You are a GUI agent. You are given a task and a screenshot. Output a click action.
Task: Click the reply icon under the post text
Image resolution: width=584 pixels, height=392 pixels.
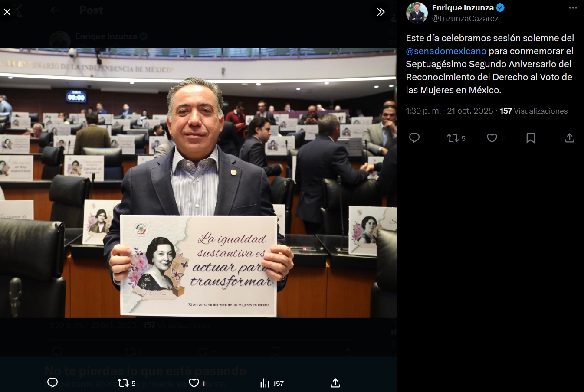(x=414, y=138)
